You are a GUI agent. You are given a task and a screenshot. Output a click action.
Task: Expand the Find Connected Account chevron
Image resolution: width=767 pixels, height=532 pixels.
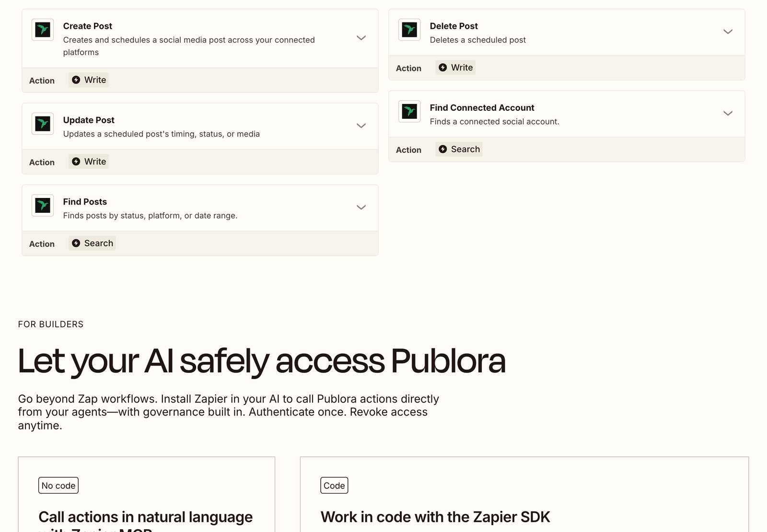click(x=728, y=113)
